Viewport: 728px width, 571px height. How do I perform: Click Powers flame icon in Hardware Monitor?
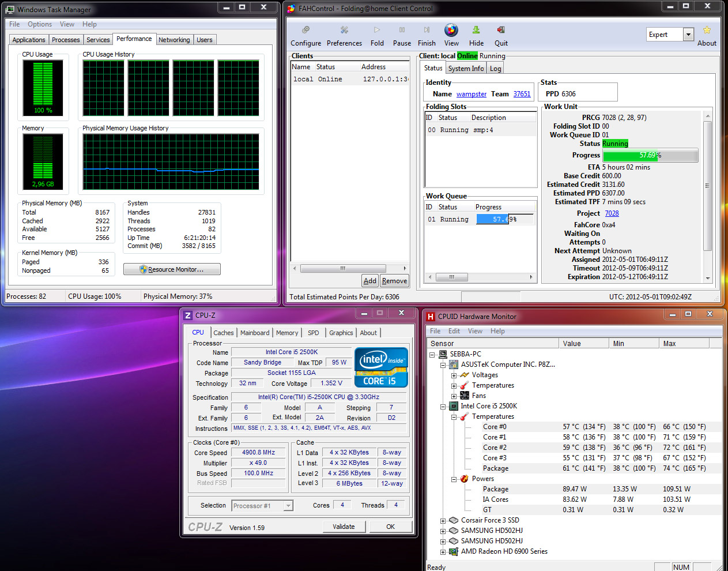click(x=465, y=479)
